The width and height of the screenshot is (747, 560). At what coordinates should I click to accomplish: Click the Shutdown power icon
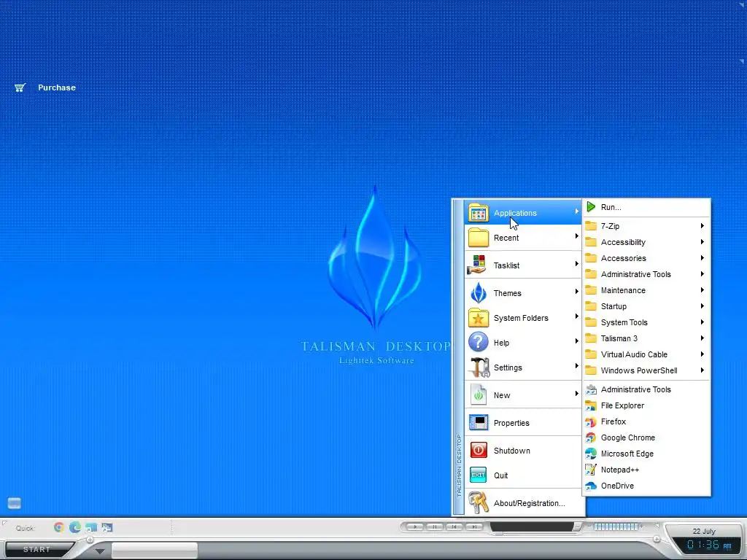(x=479, y=451)
